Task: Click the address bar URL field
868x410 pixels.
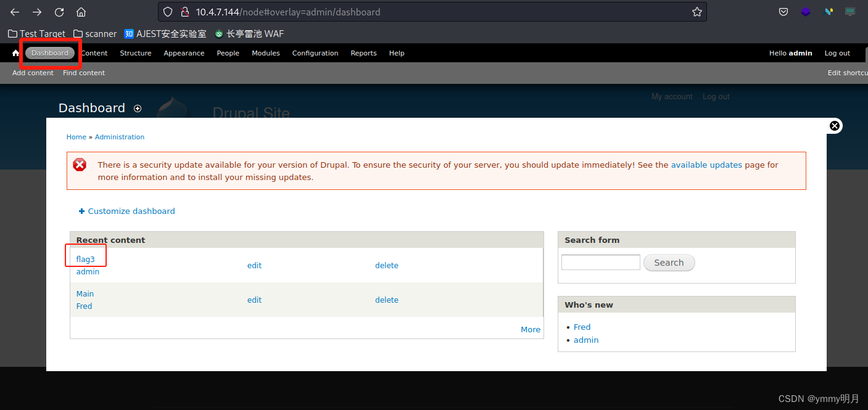Action: click(432, 12)
